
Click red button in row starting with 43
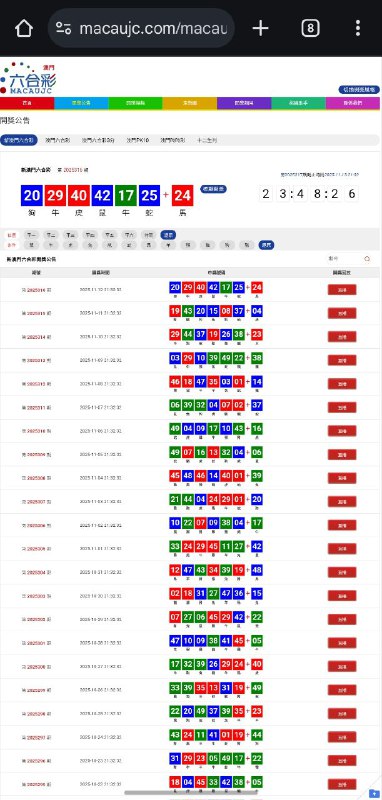tap(342, 737)
